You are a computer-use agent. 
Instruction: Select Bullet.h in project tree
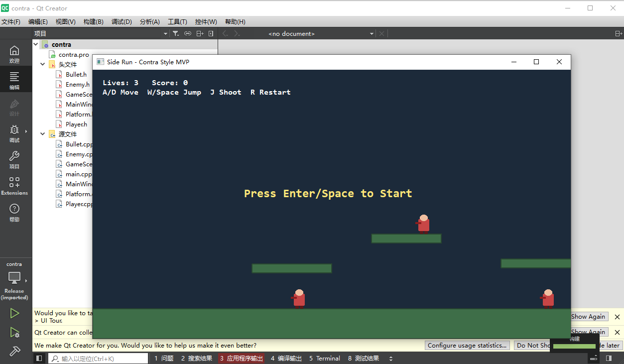point(76,74)
